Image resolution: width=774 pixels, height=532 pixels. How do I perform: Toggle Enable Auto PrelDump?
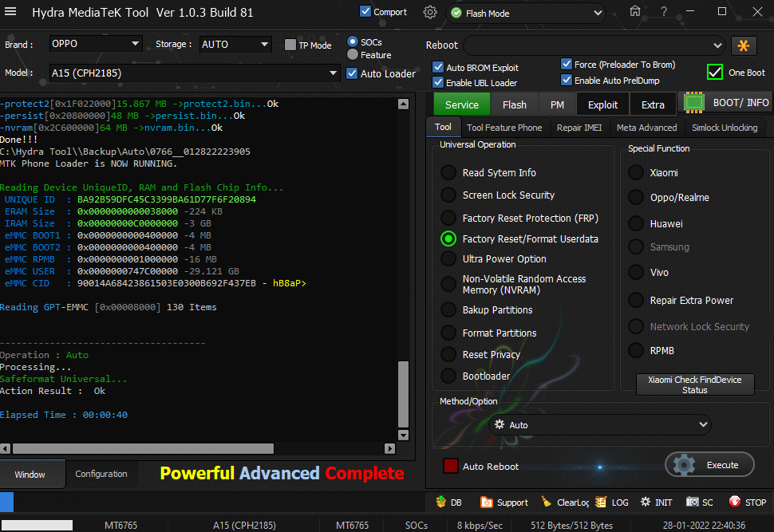click(567, 80)
